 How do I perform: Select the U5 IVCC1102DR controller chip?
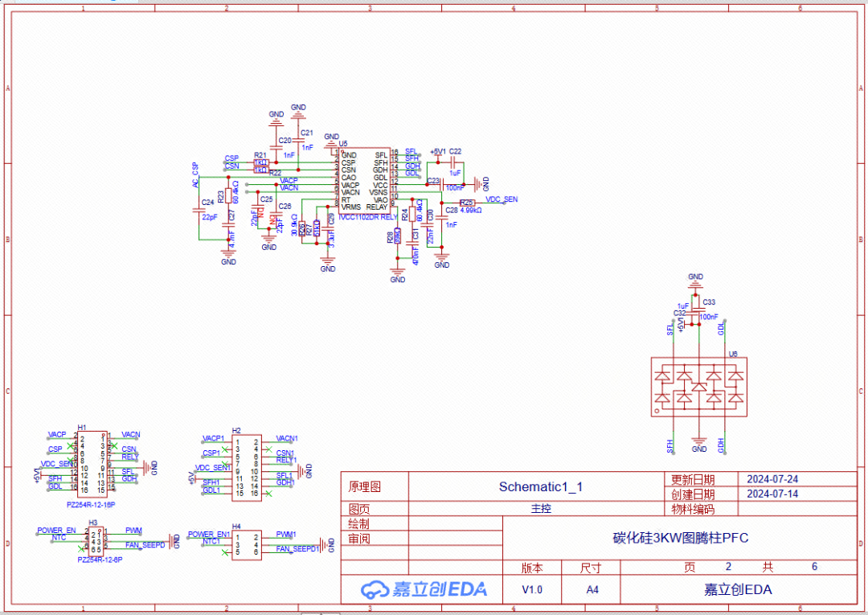(364, 182)
